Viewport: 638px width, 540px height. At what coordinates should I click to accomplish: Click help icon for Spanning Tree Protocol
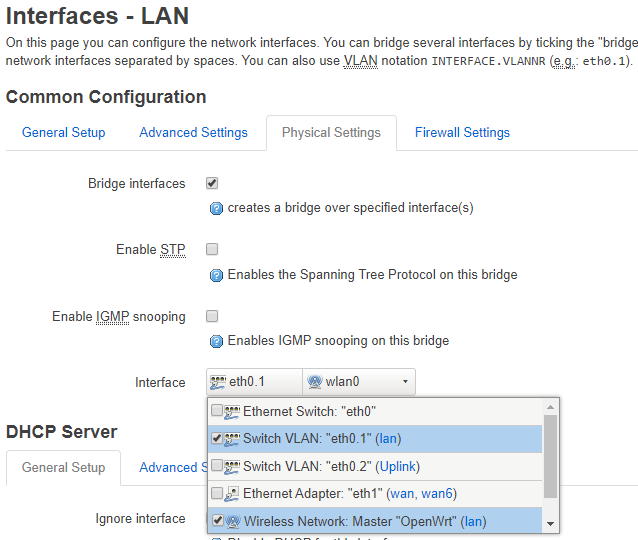click(215, 275)
